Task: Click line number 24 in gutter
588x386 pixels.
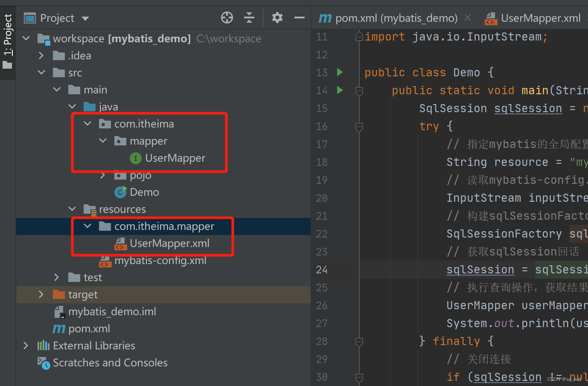Action: pyautogui.click(x=322, y=270)
